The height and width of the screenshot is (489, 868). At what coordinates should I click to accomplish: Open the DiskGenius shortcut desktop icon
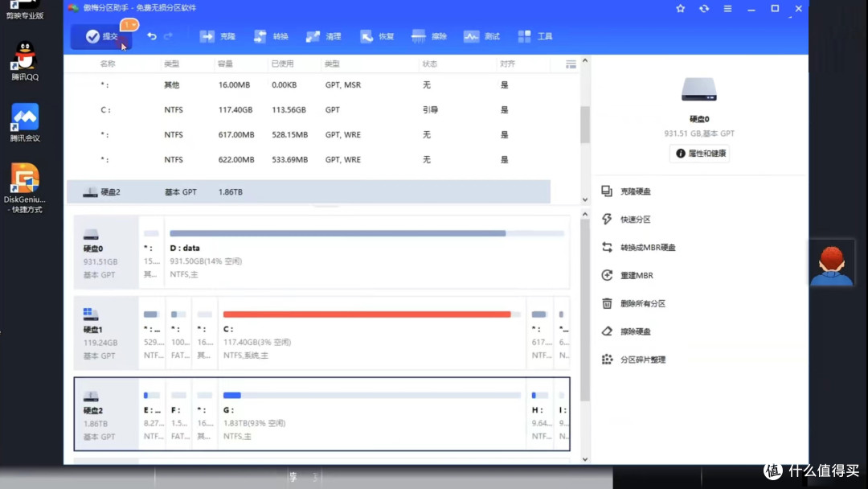24,188
